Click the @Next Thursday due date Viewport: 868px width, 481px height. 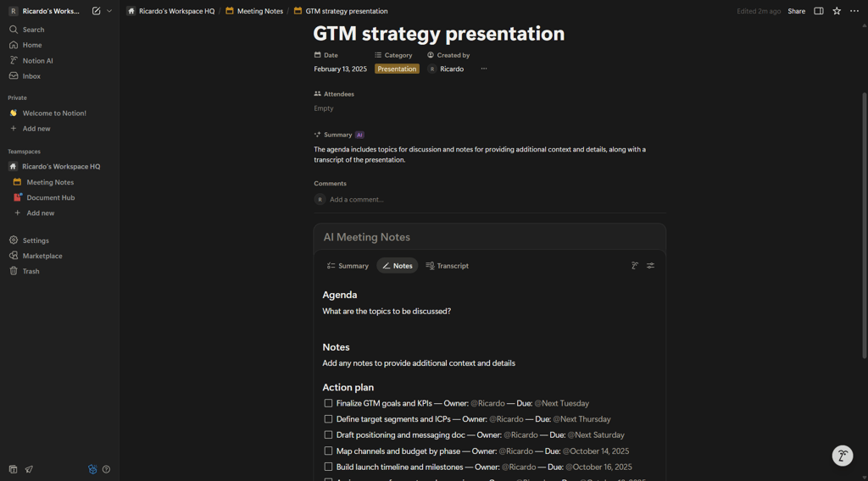[581, 420]
